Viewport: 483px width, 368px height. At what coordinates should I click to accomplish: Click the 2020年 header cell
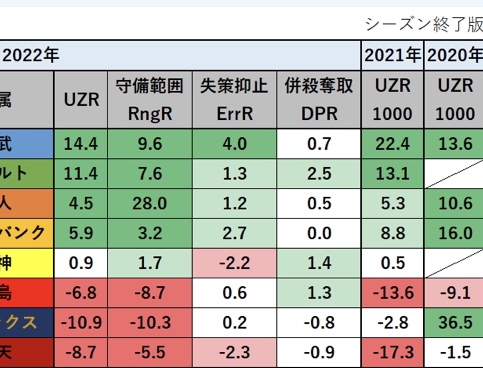click(454, 55)
